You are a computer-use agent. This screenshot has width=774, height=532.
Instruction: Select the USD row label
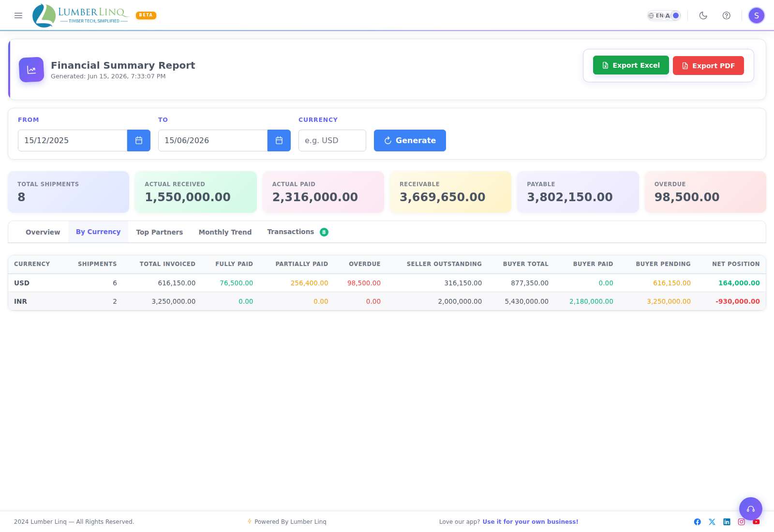(22, 283)
